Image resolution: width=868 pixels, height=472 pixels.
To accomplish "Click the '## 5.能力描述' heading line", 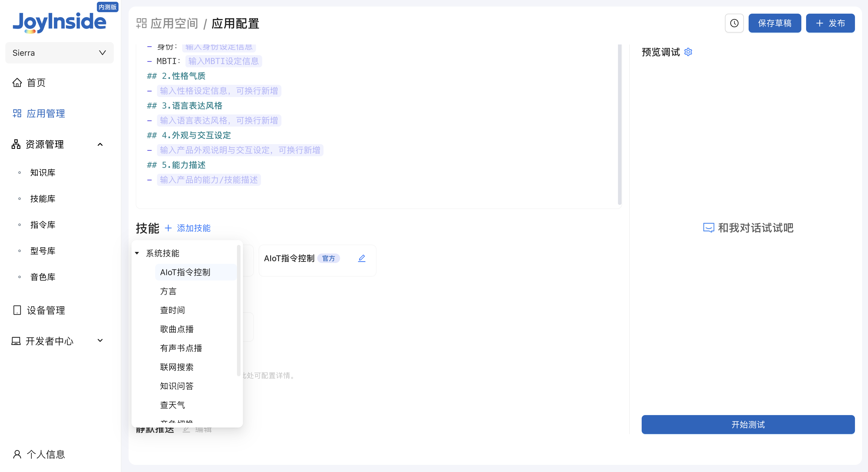I will click(x=176, y=165).
